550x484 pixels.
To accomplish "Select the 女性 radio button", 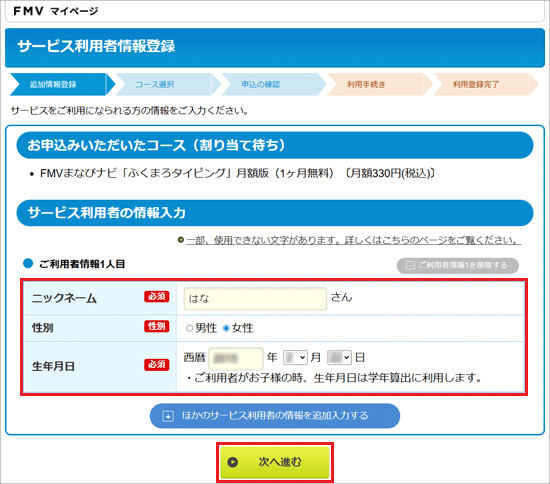I will pyautogui.click(x=226, y=328).
